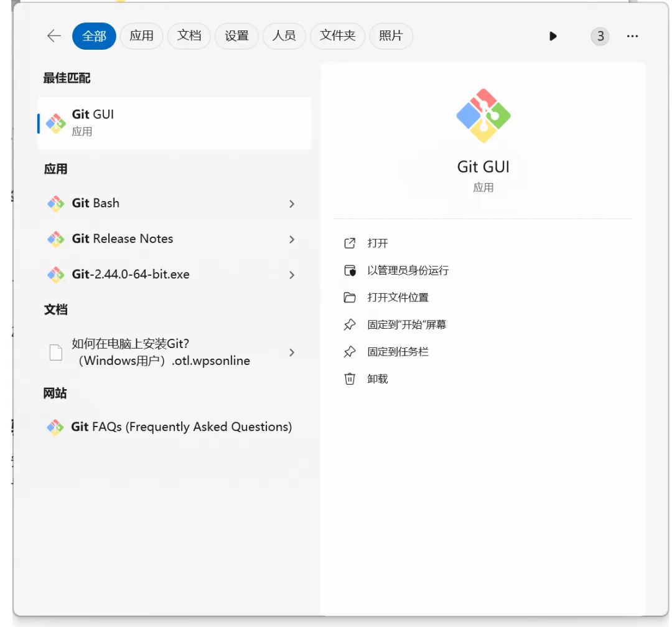This screenshot has height=627, width=672.
Task: Expand the Git Bash result chevron
Action: point(292,204)
